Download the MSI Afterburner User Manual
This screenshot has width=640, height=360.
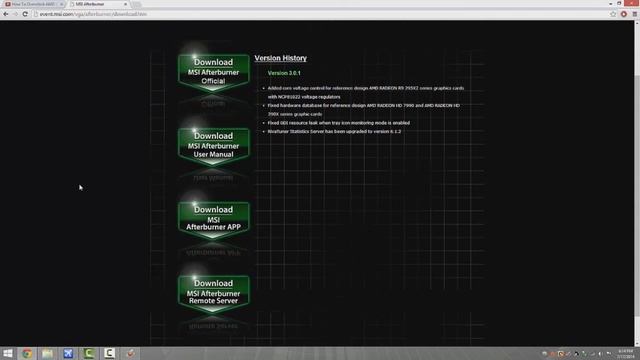click(213, 146)
